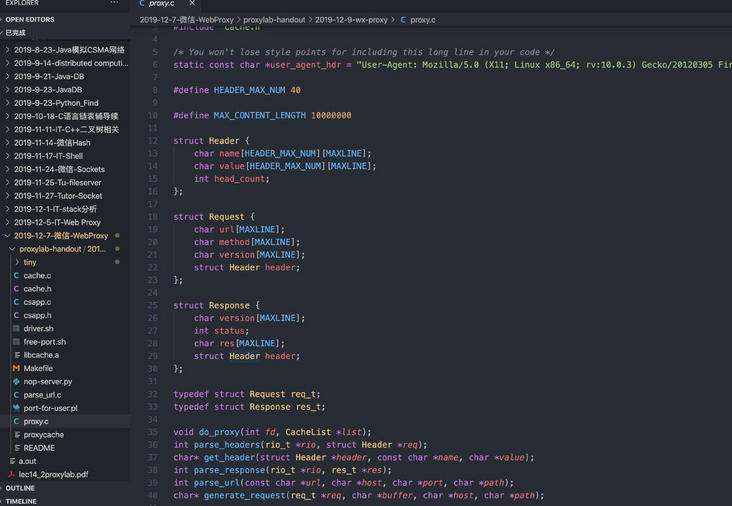Click the Makefile orange M icon
Image resolution: width=732 pixels, height=506 pixels.
click(x=16, y=368)
